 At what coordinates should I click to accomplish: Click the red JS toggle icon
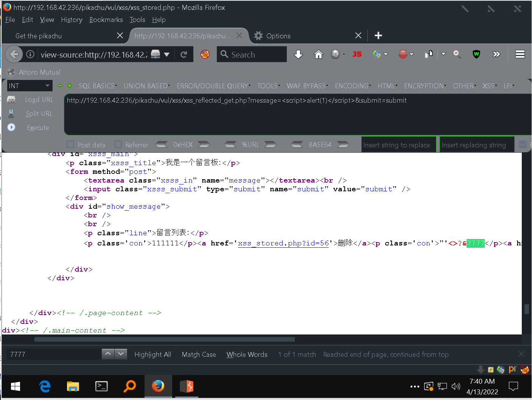click(x=357, y=55)
